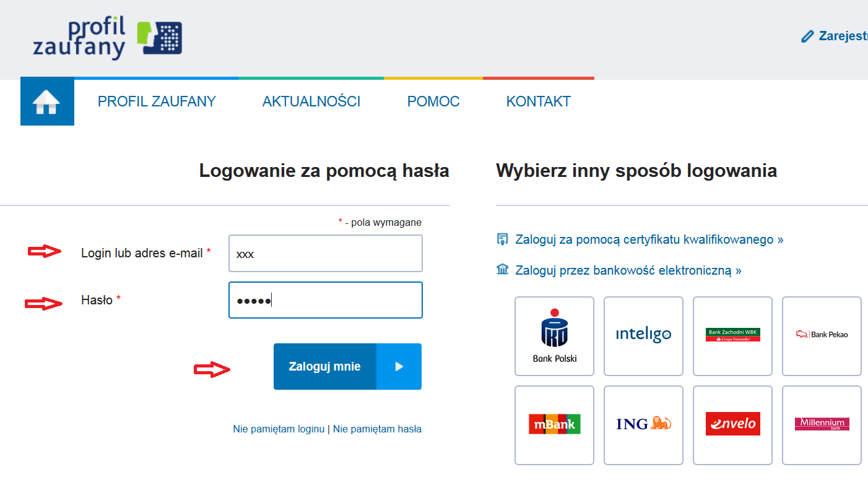The height and width of the screenshot is (485, 868).
Task: Select the mBank login tile
Action: pyautogui.click(x=554, y=425)
